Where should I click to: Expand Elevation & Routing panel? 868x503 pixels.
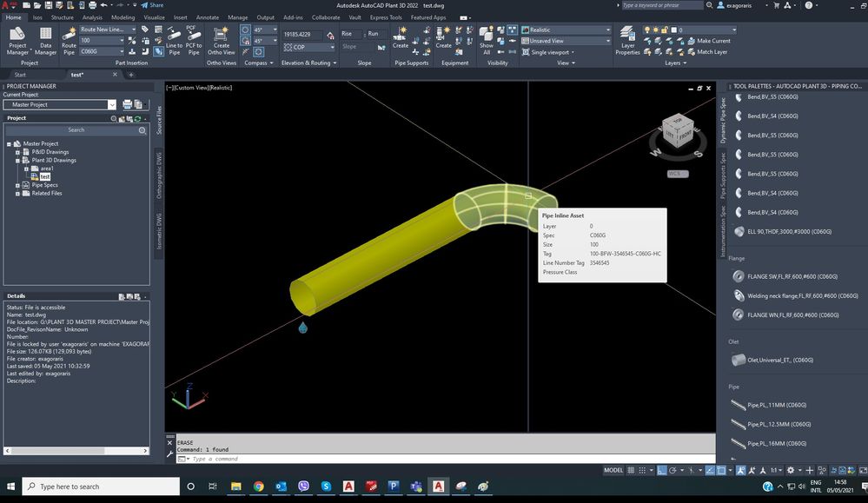pos(309,63)
